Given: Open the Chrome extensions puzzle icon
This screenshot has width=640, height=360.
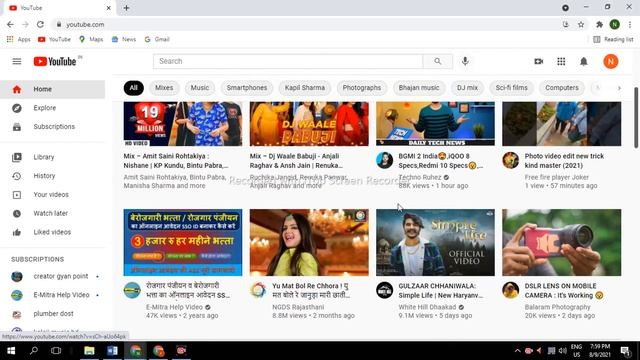Looking at the screenshot, I should (x=599, y=24).
